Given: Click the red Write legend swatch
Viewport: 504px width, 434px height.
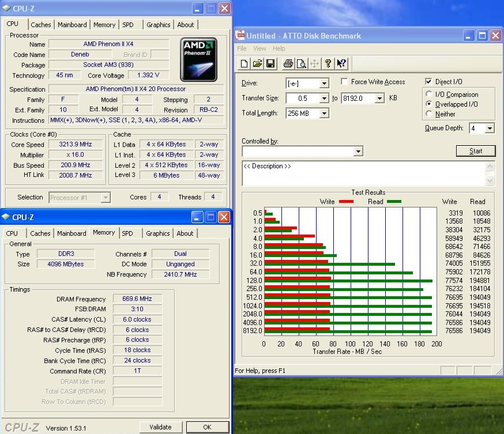Looking at the screenshot, I should coord(346,202).
